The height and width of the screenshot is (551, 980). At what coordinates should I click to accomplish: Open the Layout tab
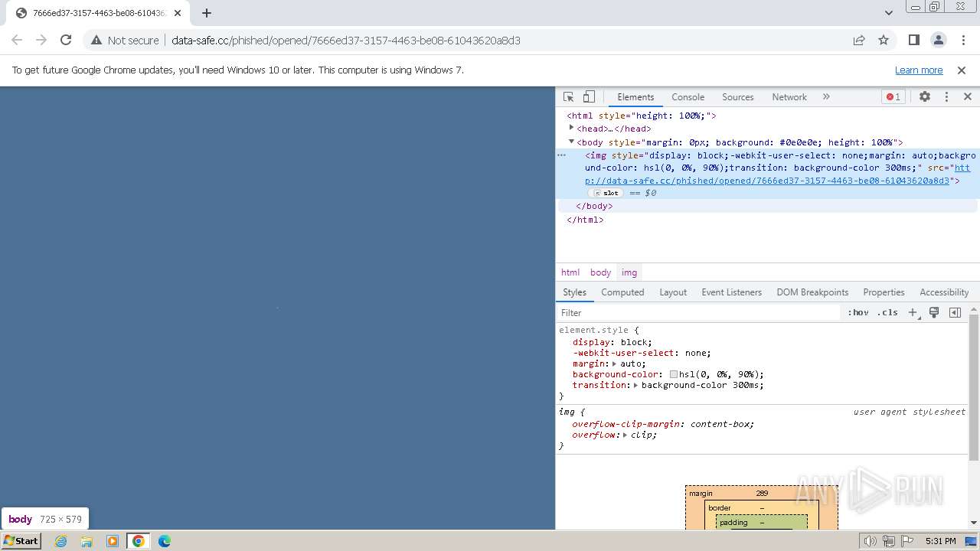673,292
